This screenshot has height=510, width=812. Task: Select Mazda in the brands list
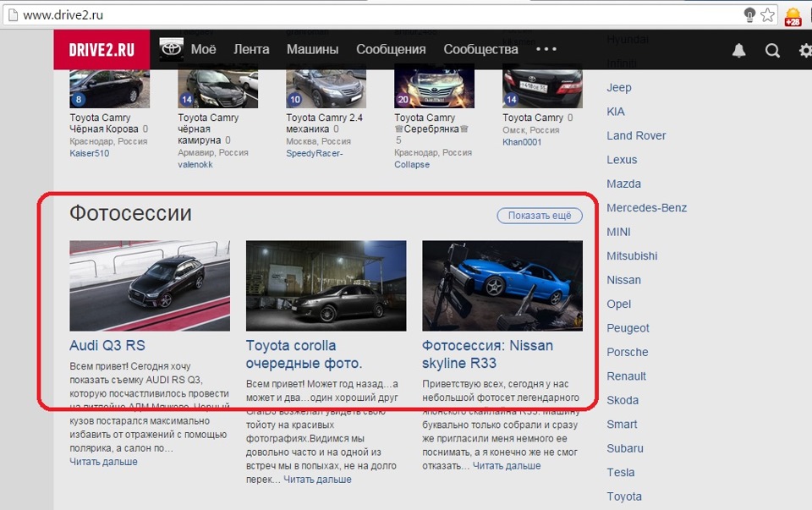point(623,184)
